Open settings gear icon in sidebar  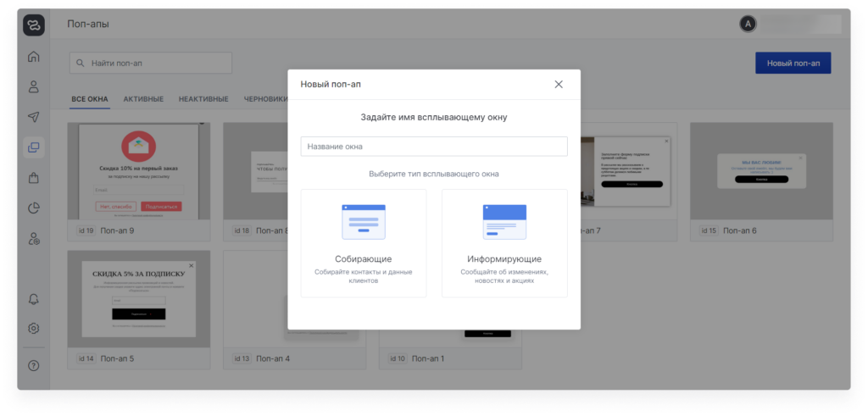coord(34,329)
